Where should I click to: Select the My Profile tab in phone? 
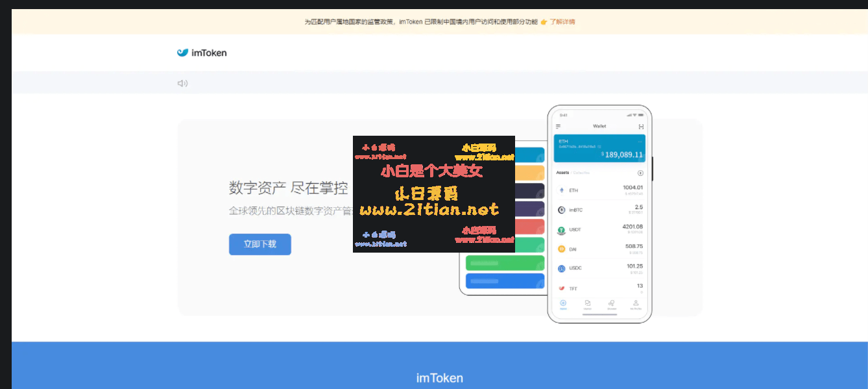[636, 305]
